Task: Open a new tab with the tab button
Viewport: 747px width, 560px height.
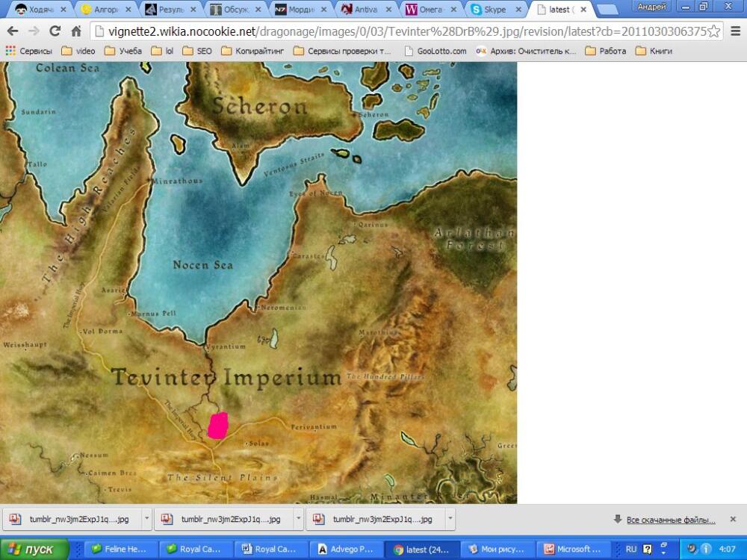Action: 607,10
